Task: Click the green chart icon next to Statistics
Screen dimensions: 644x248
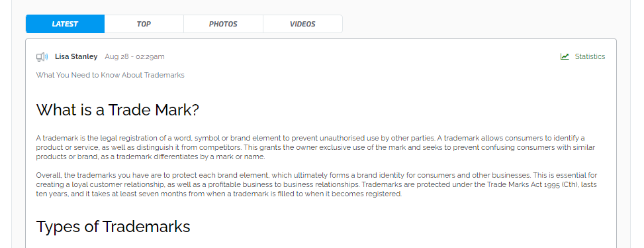Action: click(565, 57)
